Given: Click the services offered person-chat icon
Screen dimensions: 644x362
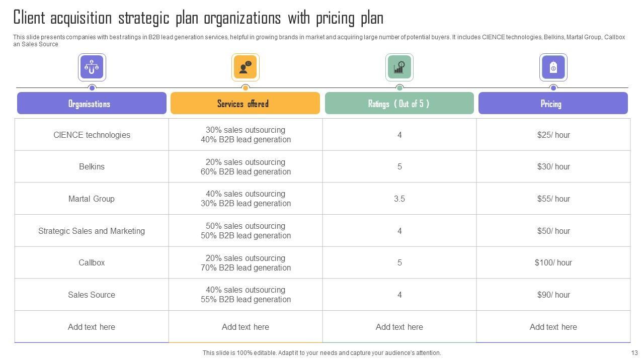Looking at the screenshot, I should (x=245, y=67).
